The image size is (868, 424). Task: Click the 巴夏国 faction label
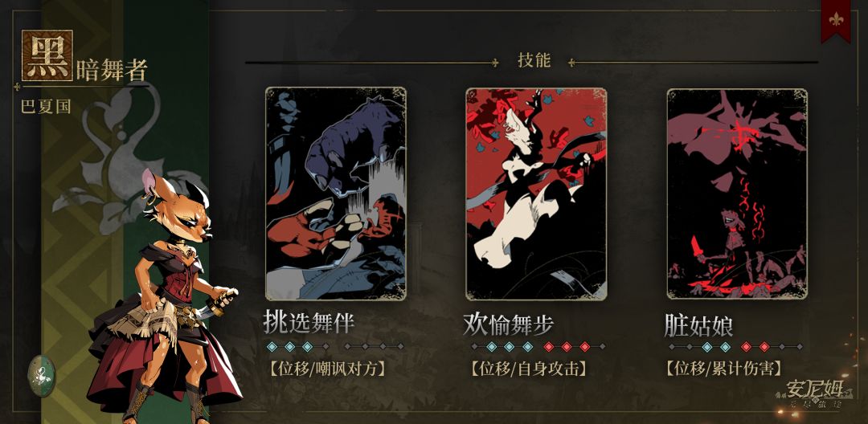click(46, 106)
